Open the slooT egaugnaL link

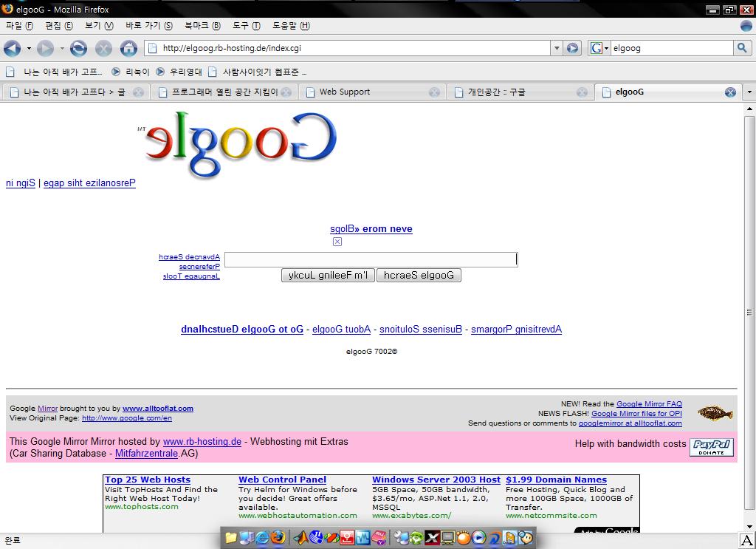(x=191, y=276)
